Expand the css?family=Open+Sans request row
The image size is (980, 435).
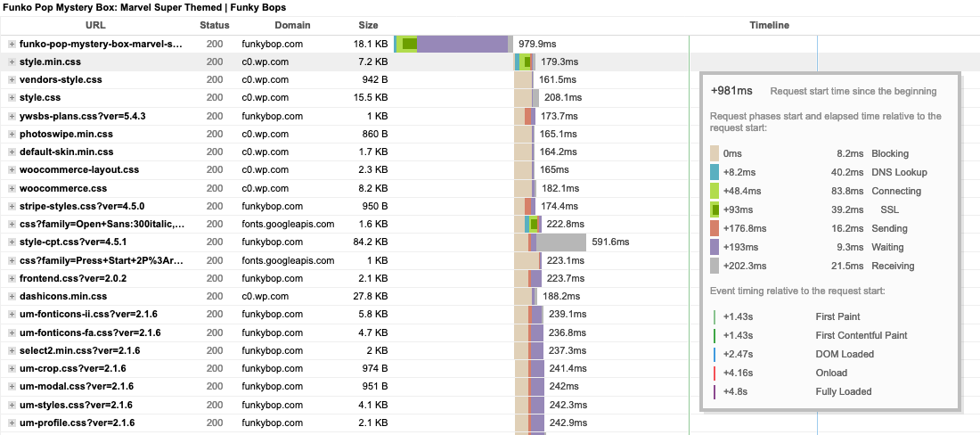pos(12,224)
